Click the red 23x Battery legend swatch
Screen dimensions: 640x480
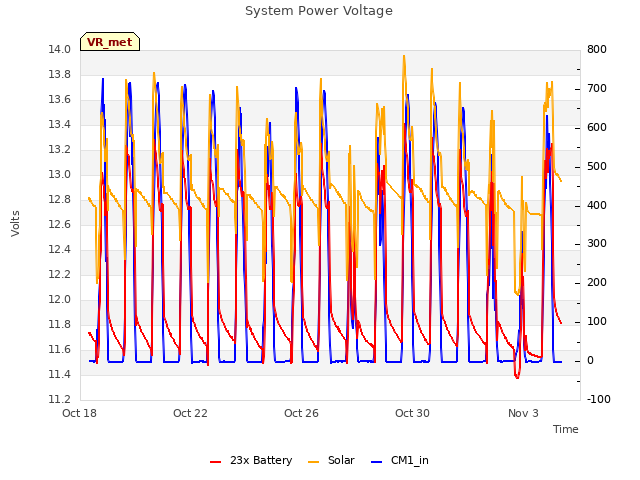click(x=216, y=462)
